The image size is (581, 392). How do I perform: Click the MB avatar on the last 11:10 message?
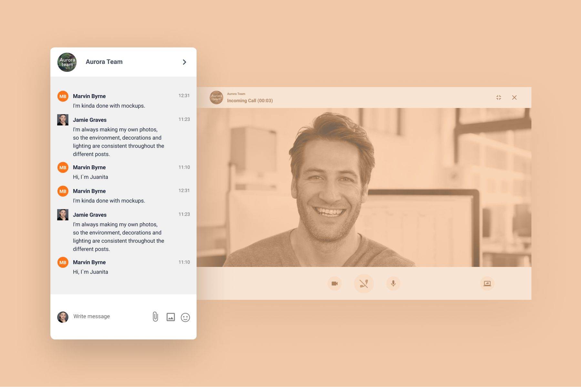pos(63,262)
